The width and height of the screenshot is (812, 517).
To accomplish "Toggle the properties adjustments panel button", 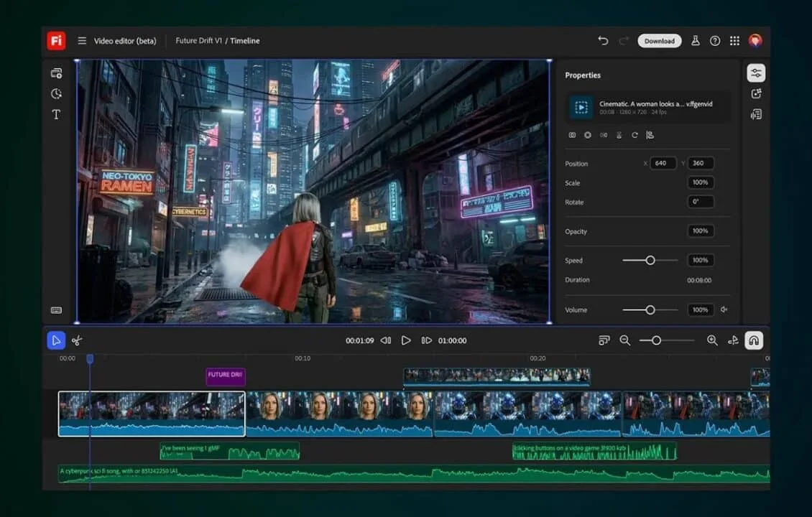I will tap(756, 73).
